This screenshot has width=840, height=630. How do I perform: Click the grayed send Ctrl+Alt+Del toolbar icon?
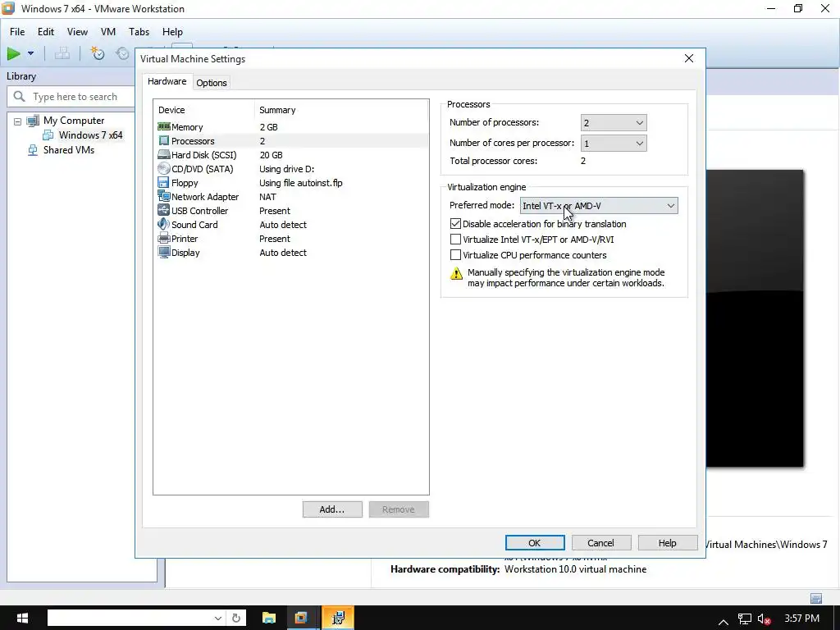[x=62, y=53]
